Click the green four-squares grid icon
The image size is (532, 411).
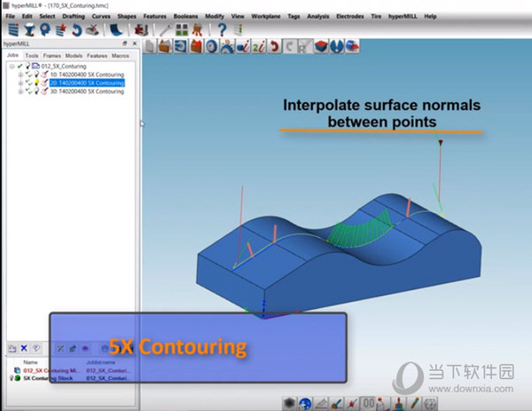182,30
